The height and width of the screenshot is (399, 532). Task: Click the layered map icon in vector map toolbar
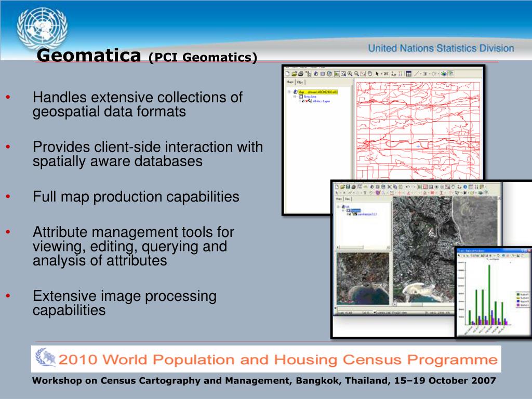point(444,74)
